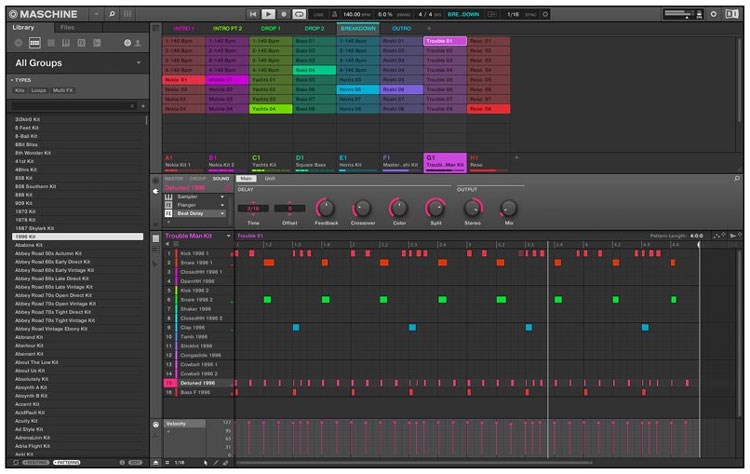Select the Instruments keyboard icon in browser
Image resolution: width=750 pixels, height=474 pixels.
pyautogui.click(x=66, y=43)
